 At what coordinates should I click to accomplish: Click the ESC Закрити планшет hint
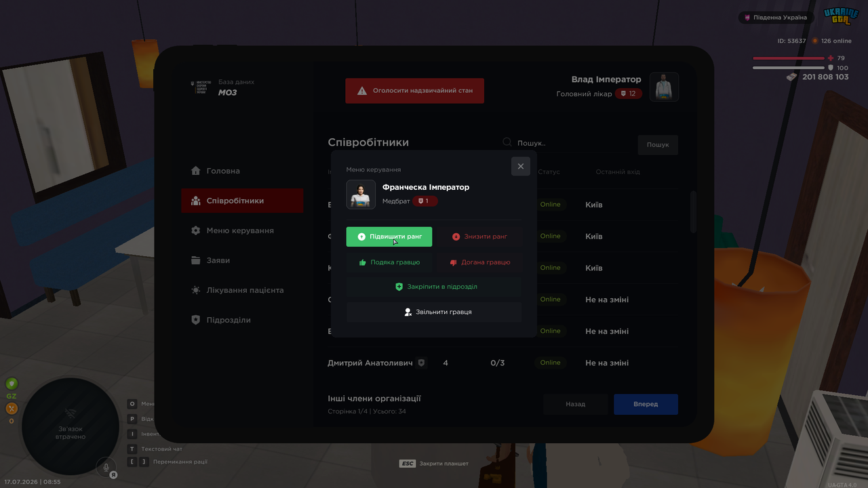[434, 464]
